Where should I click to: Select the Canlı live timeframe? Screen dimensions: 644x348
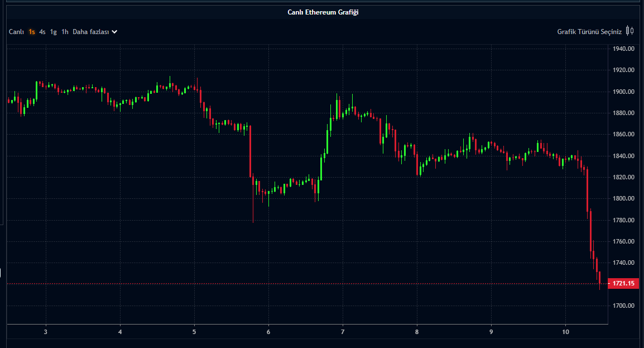[x=16, y=32]
